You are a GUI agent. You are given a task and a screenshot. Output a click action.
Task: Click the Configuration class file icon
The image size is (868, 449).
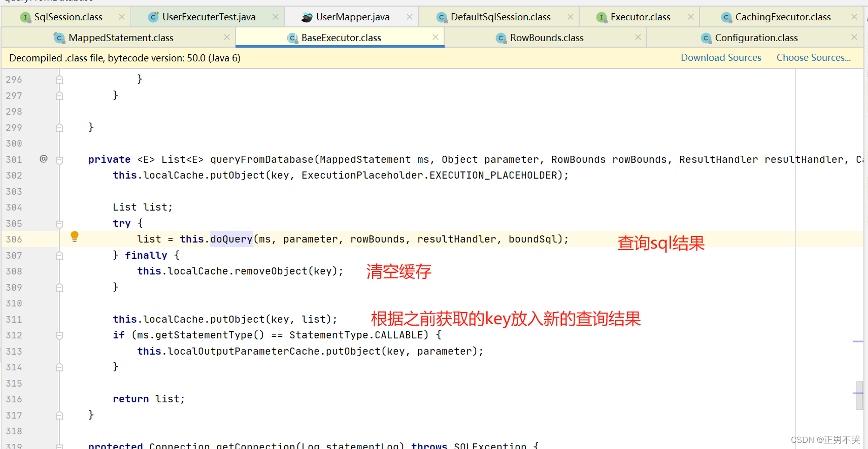click(x=706, y=38)
